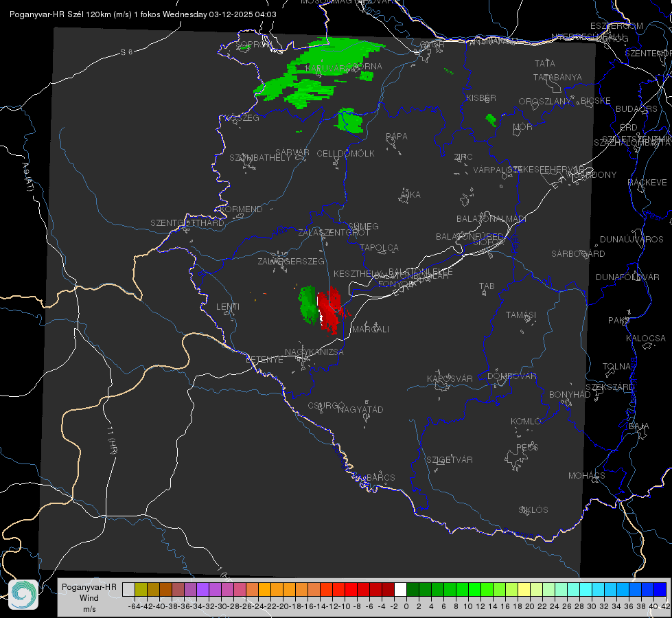The width and height of the screenshot is (672, 618).
Task: Click the dark blue swatch above 42 in legend
Action: click(660, 589)
